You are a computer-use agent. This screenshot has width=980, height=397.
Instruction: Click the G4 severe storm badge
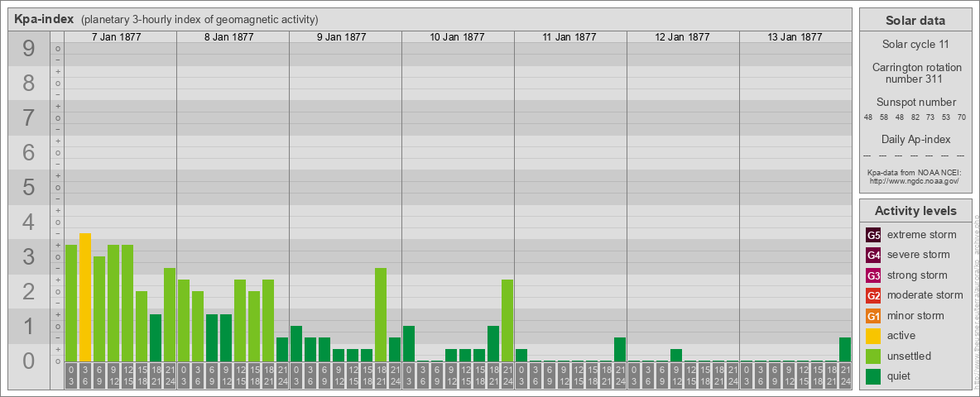(873, 256)
